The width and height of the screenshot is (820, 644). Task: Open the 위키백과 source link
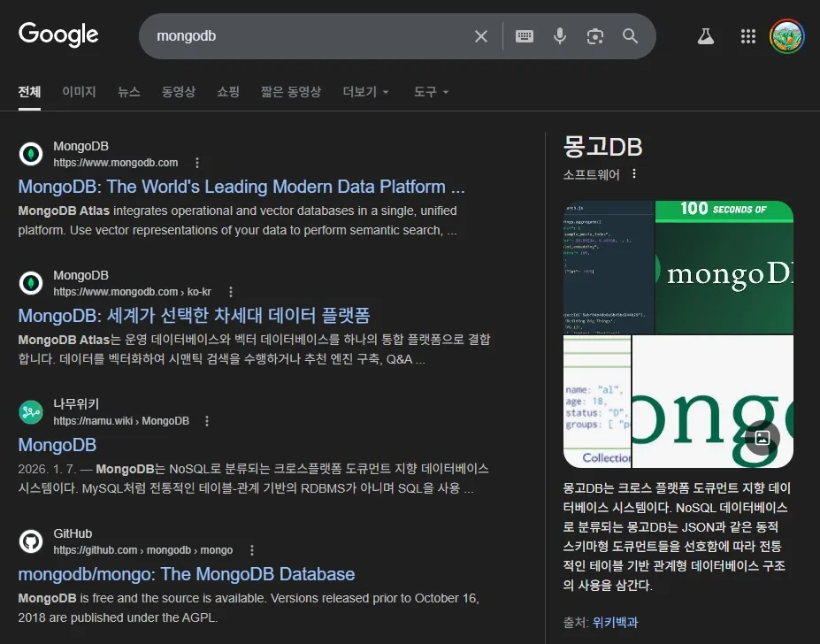(x=615, y=622)
